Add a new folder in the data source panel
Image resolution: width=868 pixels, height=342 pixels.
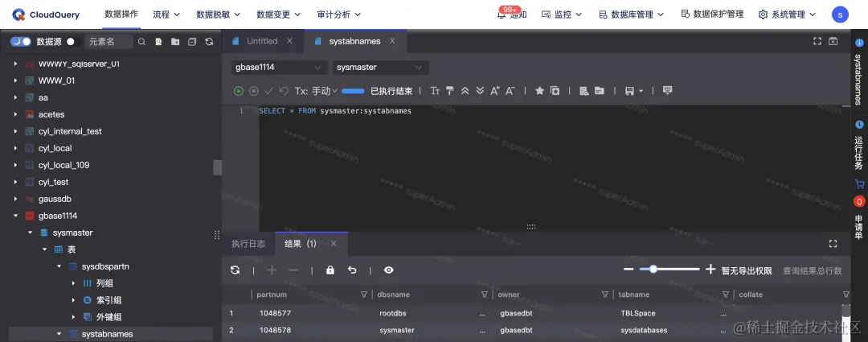click(x=175, y=42)
